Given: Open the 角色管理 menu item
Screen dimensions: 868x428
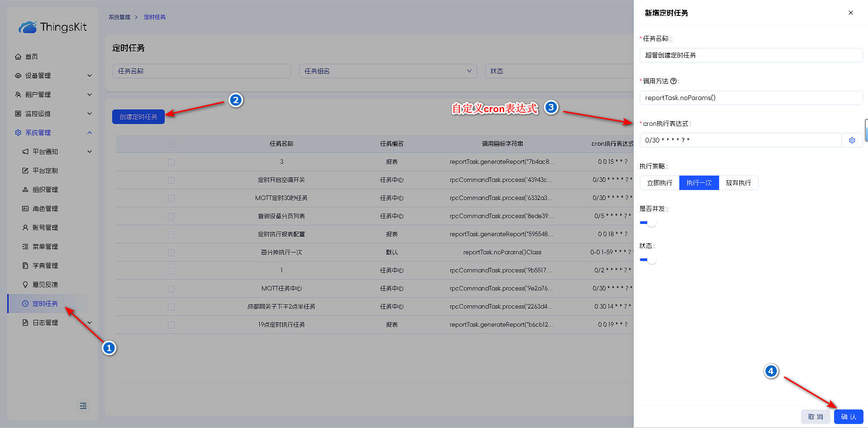Looking at the screenshot, I should [x=45, y=209].
